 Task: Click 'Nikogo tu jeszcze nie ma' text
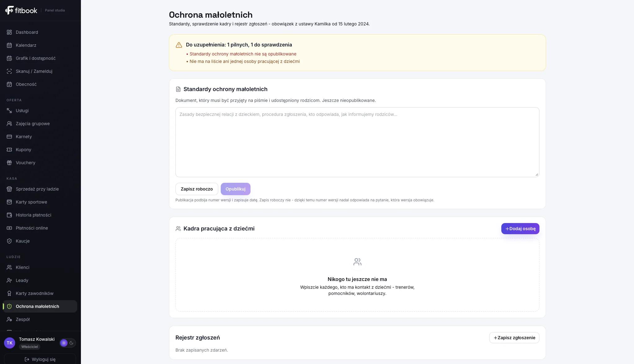point(357,279)
